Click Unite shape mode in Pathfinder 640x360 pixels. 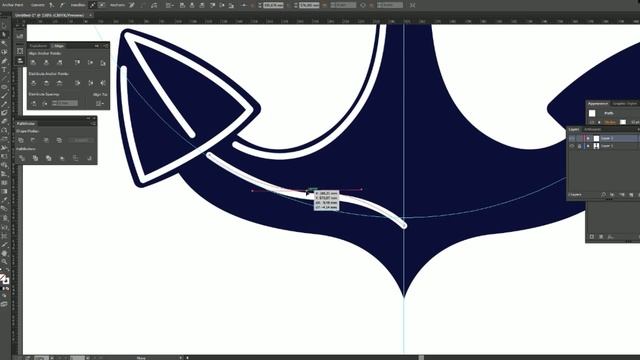click(x=21, y=140)
